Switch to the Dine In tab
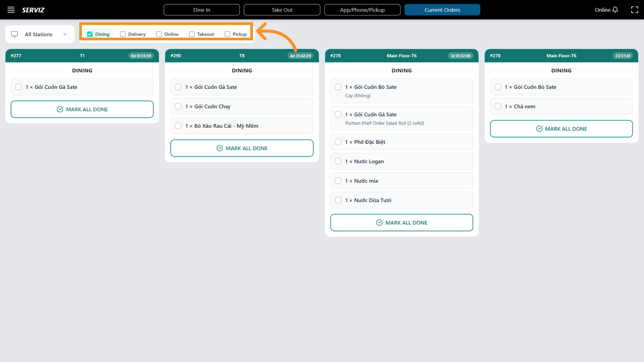Viewport: 644px width, 362px height. [x=202, y=10]
